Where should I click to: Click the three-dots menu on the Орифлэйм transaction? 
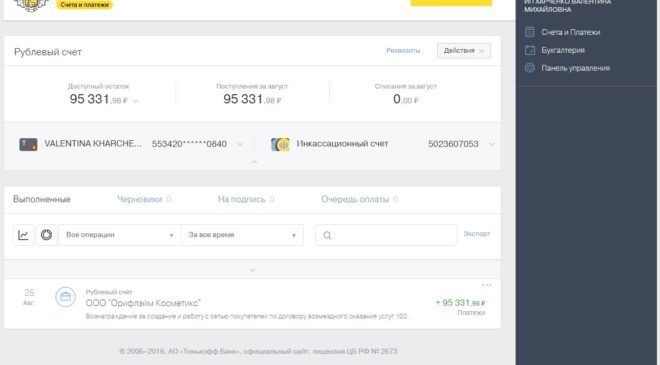click(487, 285)
